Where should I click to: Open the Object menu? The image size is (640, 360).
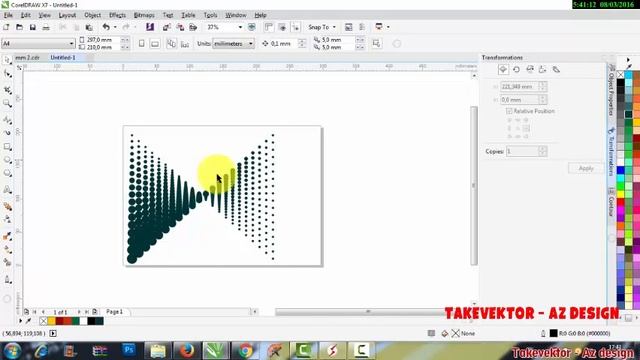click(92, 15)
